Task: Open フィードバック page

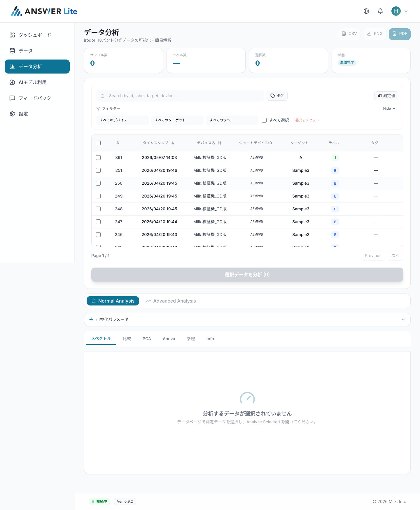Action: (x=37, y=98)
